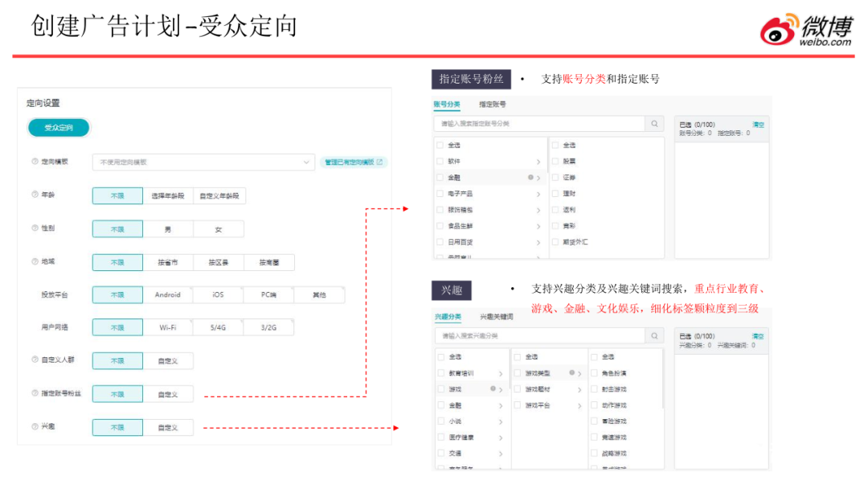Click the Weibo logo icon

click(x=779, y=29)
